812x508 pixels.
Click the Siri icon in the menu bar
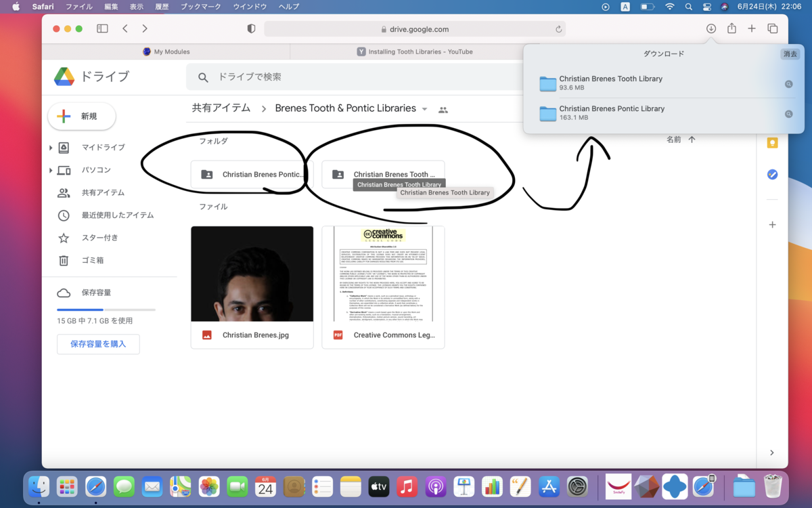tap(725, 7)
